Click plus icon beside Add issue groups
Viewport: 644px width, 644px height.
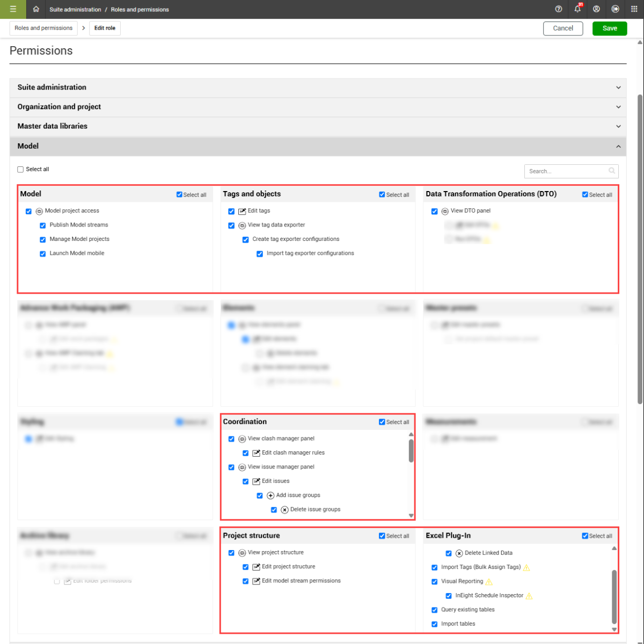270,495
